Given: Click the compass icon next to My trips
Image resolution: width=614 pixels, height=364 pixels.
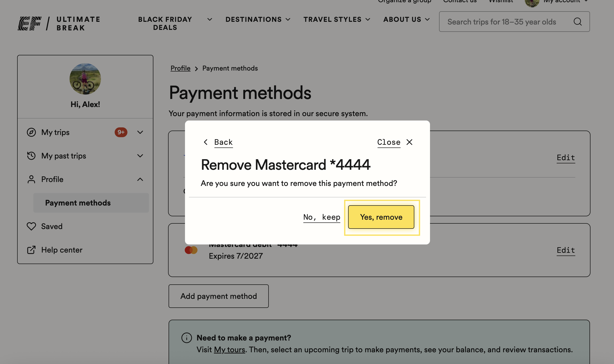Looking at the screenshot, I should click(x=31, y=132).
